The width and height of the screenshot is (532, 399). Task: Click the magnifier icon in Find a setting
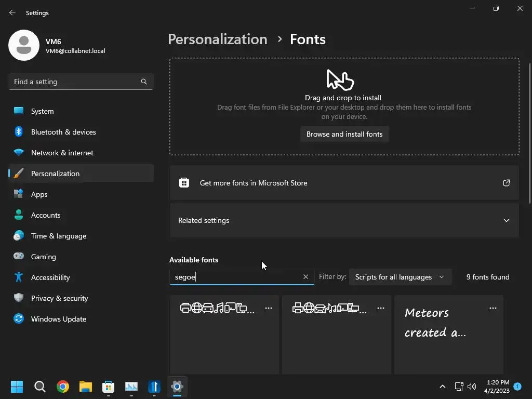tap(144, 82)
